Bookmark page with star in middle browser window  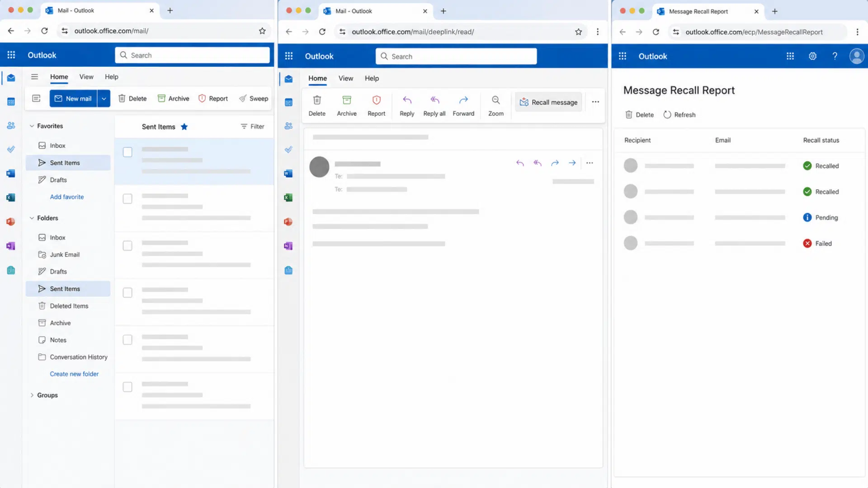578,32
